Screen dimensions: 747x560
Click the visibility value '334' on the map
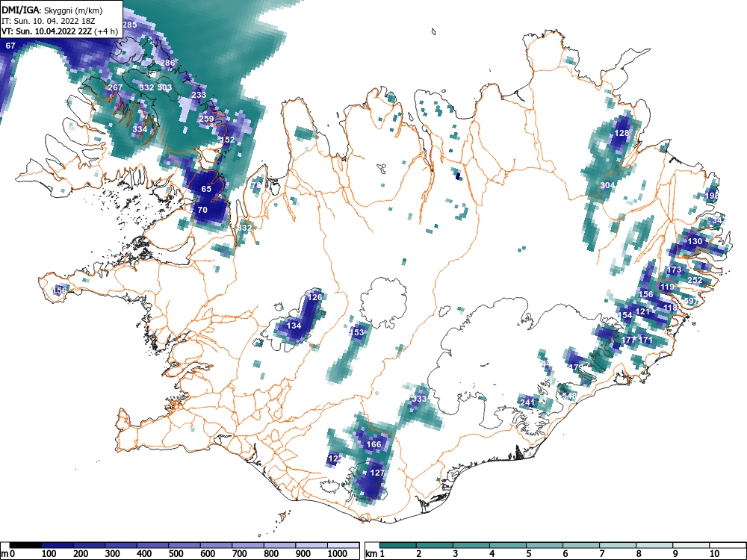(x=140, y=129)
